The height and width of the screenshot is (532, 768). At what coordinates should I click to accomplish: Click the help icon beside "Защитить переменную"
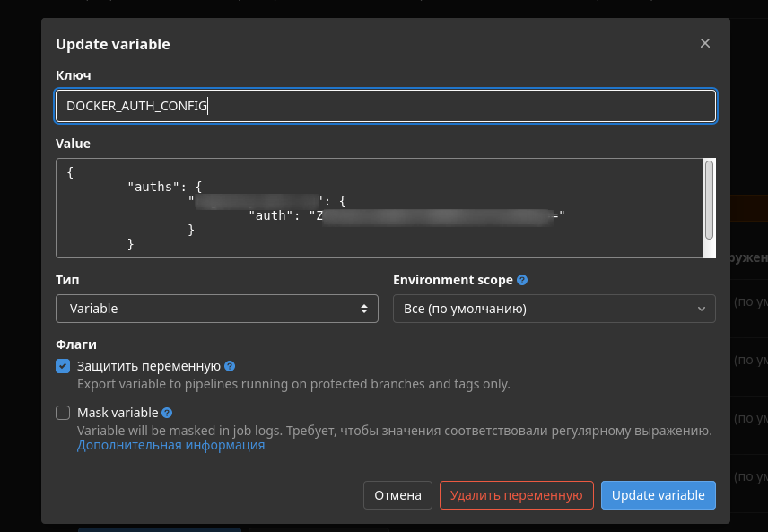230,366
